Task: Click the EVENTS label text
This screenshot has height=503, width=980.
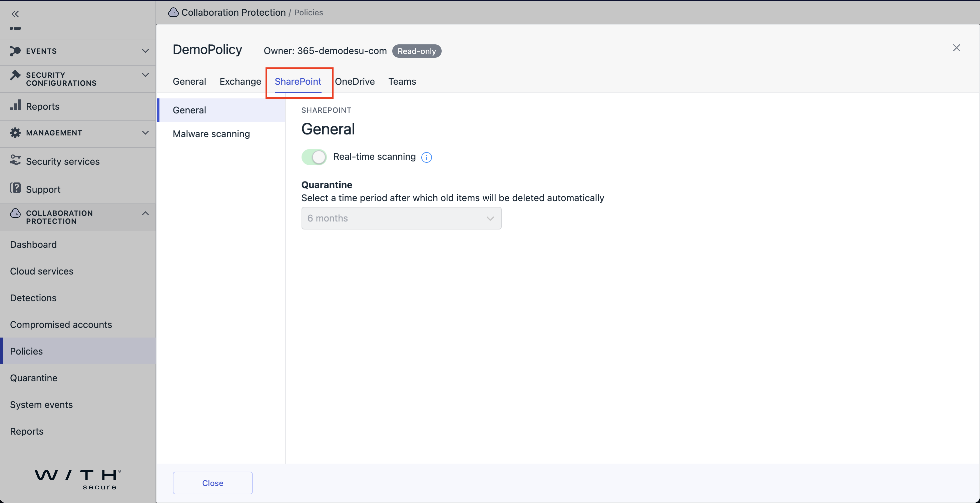Action: click(41, 51)
